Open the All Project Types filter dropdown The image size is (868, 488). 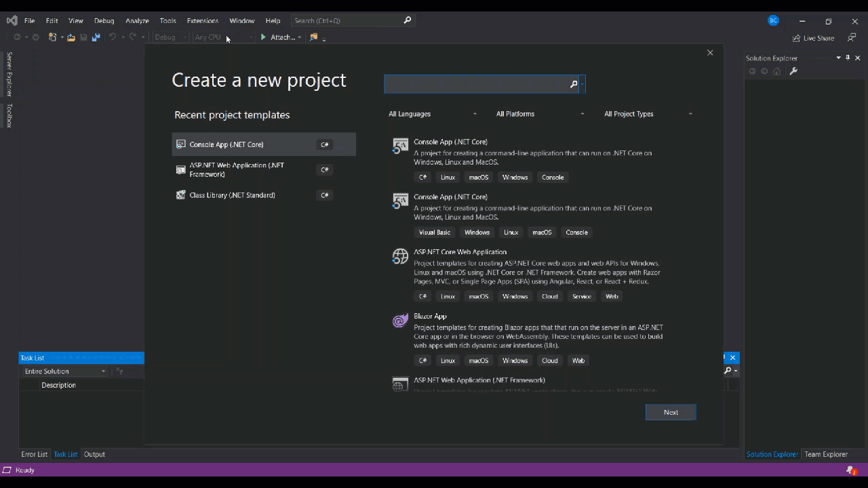click(x=648, y=114)
